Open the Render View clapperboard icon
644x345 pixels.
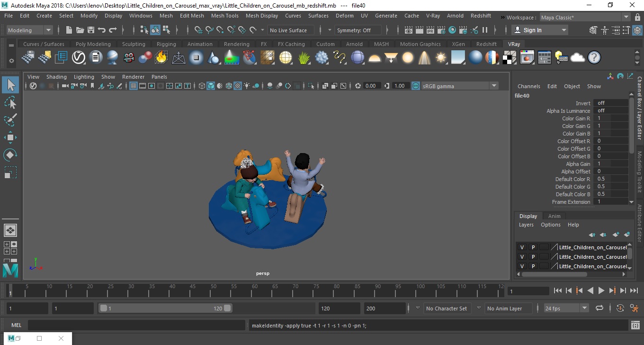(409, 30)
